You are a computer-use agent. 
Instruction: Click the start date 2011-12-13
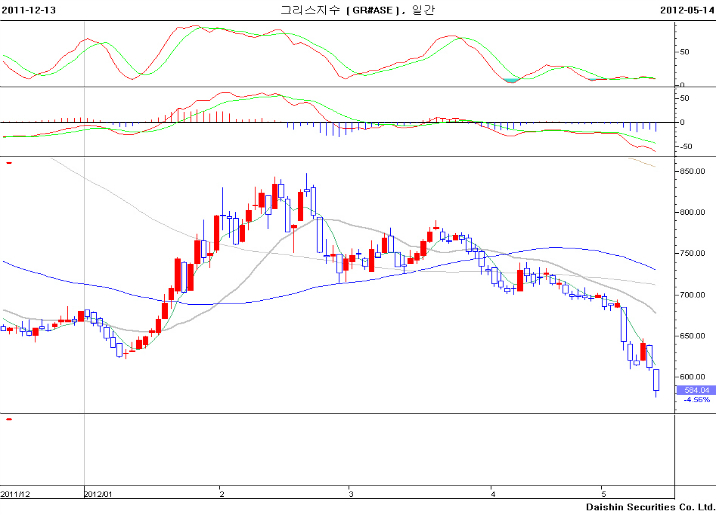[28, 9]
